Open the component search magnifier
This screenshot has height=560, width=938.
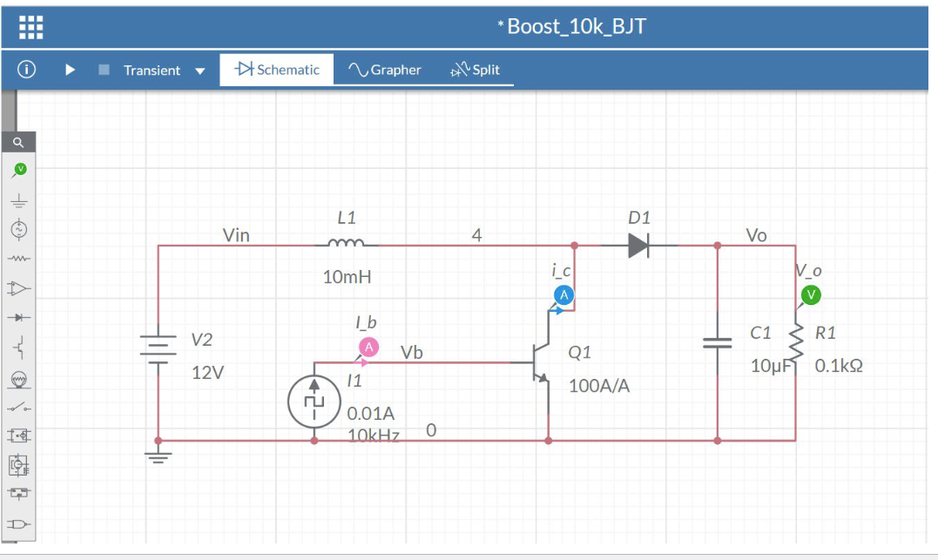(18, 142)
